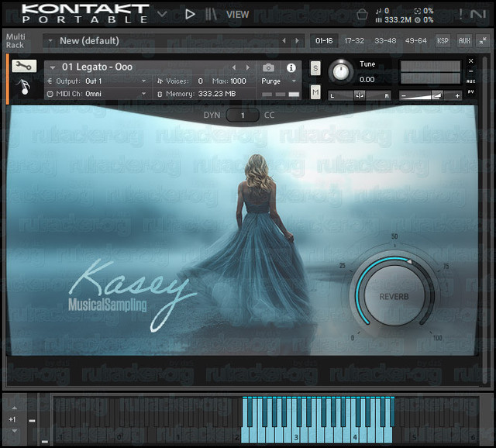Toggle the KSP master script
Image resolution: width=496 pixels, height=448 pixels.
tap(443, 41)
